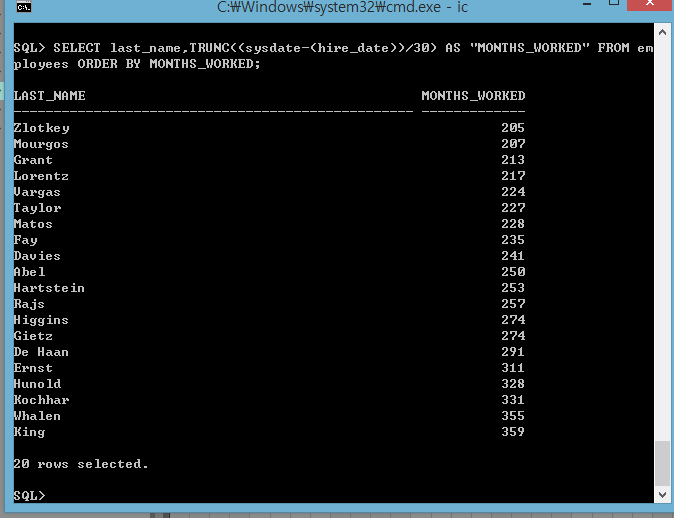Click the SELECT keyword in the query
The image size is (674, 518).
[x=77, y=48]
